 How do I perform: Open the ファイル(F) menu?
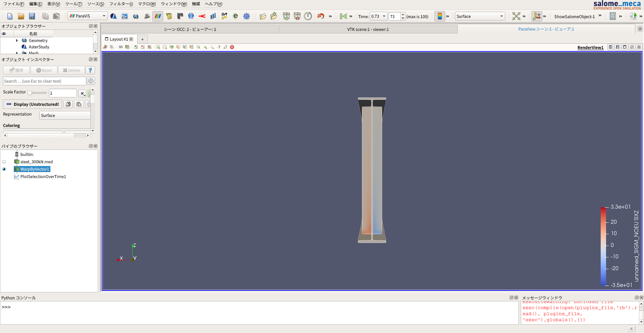pyautogui.click(x=14, y=4)
